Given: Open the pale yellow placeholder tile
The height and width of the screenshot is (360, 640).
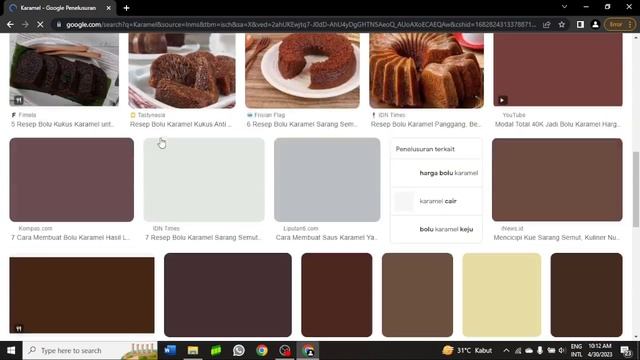Looking at the screenshot, I should tap(502, 295).
